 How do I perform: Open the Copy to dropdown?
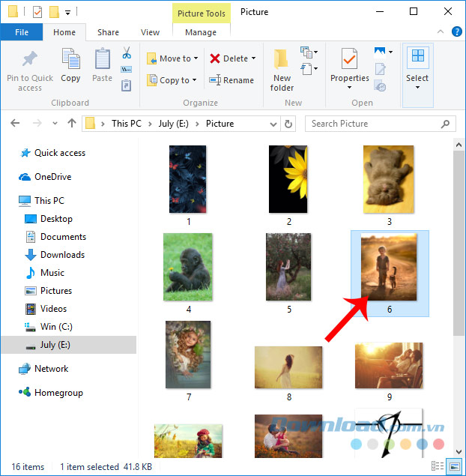(x=194, y=80)
